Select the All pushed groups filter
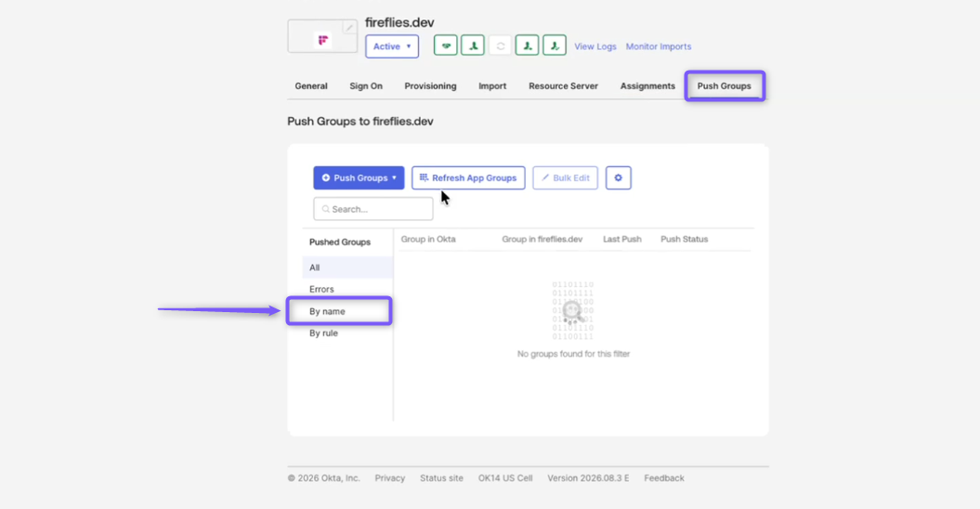 [x=347, y=267]
